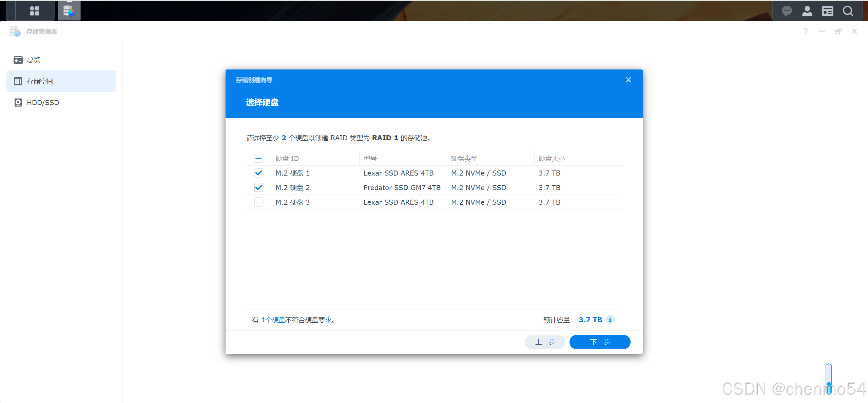868x403 pixels.
Task: Close the 存储创建向导 dialog
Action: point(628,80)
